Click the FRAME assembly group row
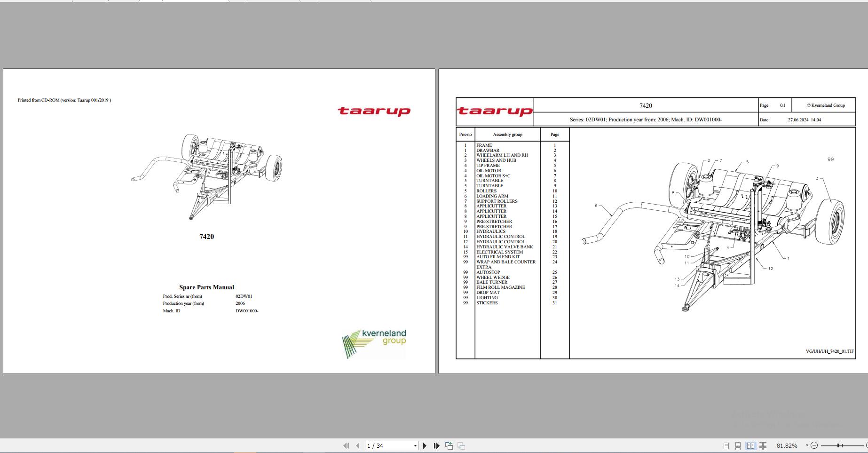Viewport: 868px width, 453px height. point(484,145)
